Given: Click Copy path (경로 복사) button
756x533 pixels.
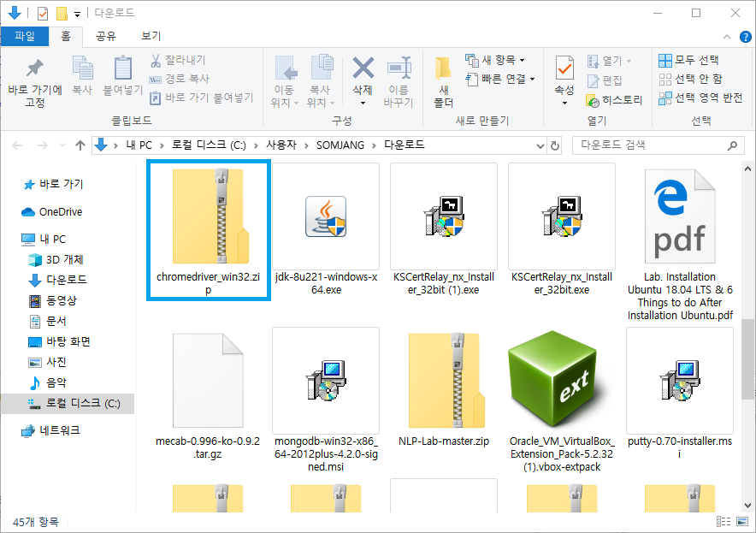Looking at the screenshot, I should point(180,79).
